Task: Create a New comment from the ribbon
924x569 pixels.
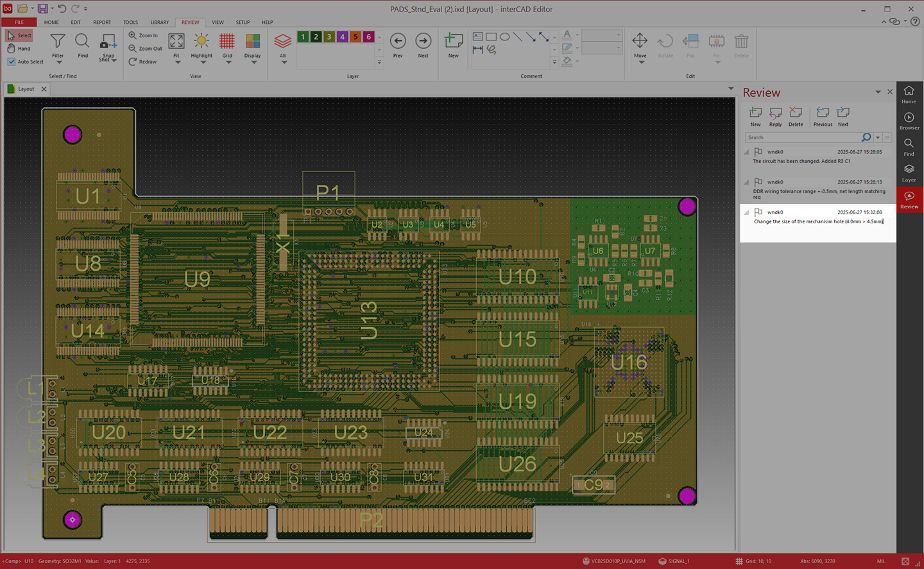Action: (454, 46)
